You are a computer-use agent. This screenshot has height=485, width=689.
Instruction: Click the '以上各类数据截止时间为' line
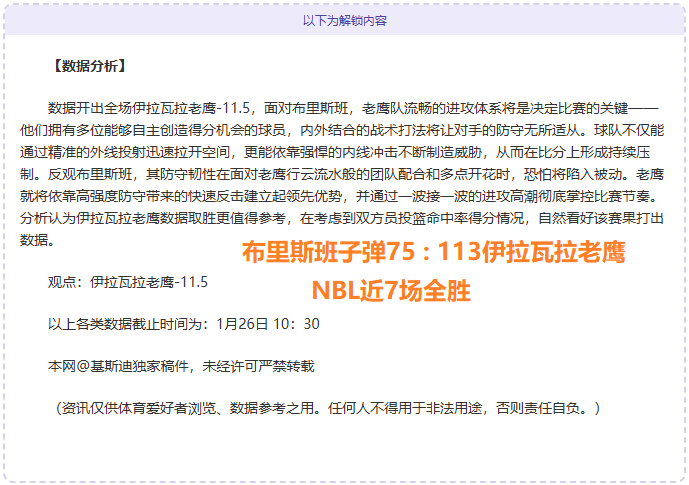coord(130,324)
